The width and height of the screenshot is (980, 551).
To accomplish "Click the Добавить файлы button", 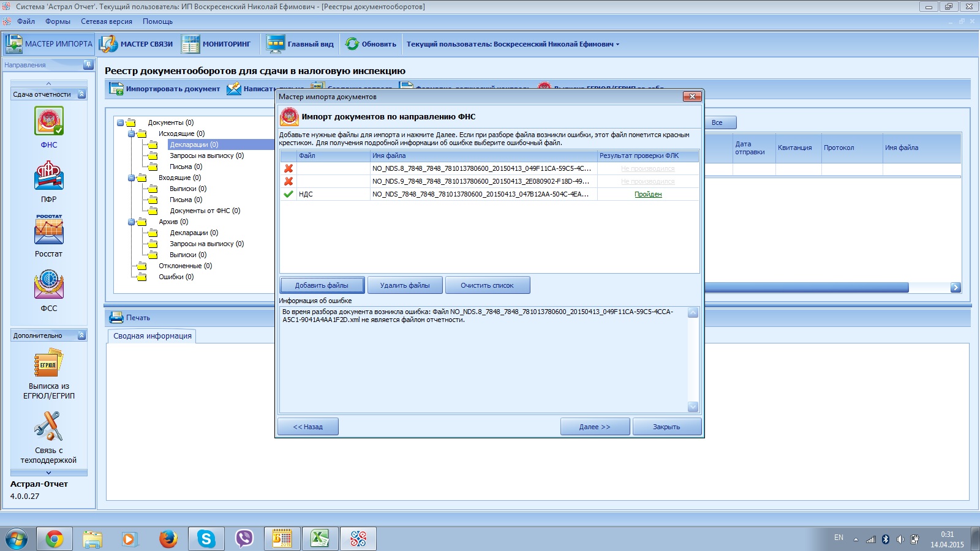I will (322, 285).
